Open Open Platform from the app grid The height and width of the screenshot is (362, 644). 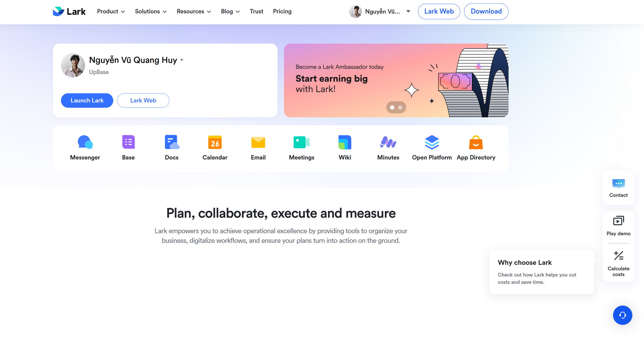click(431, 142)
